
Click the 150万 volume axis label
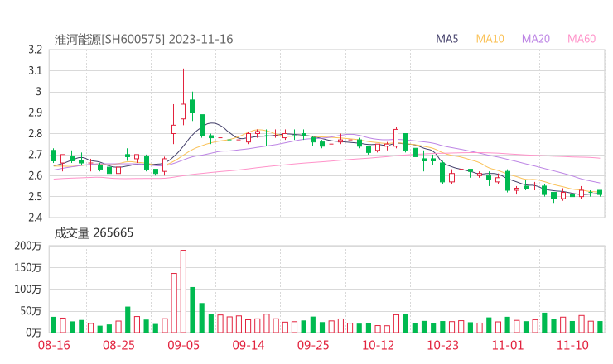(x=28, y=267)
